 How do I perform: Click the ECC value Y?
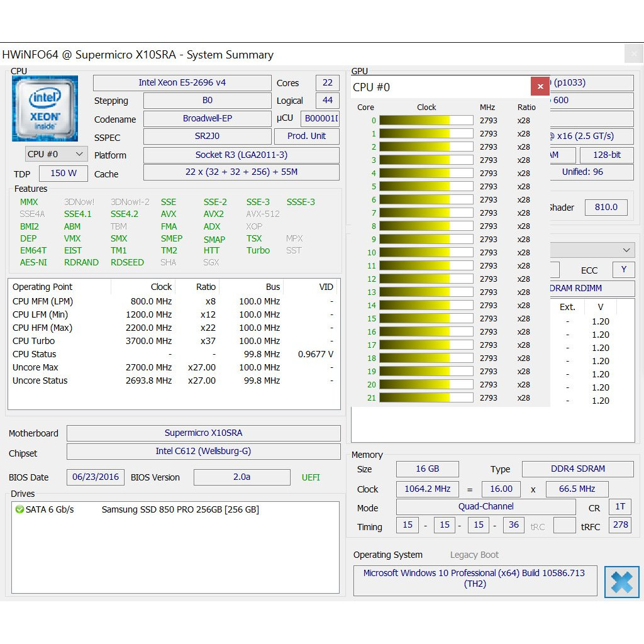click(x=623, y=269)
